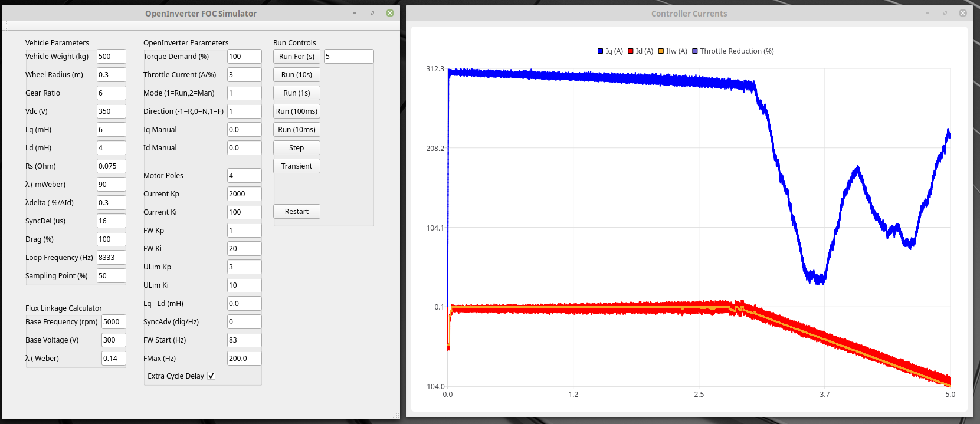Focus the Vehicle Weight (kg) field

coord(111,57)
